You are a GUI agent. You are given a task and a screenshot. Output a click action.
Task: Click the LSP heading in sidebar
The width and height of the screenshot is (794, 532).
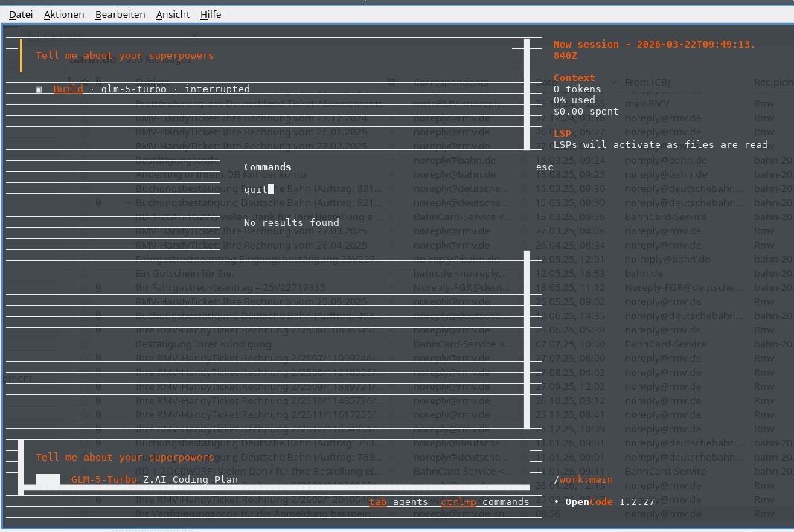(563, 133)
